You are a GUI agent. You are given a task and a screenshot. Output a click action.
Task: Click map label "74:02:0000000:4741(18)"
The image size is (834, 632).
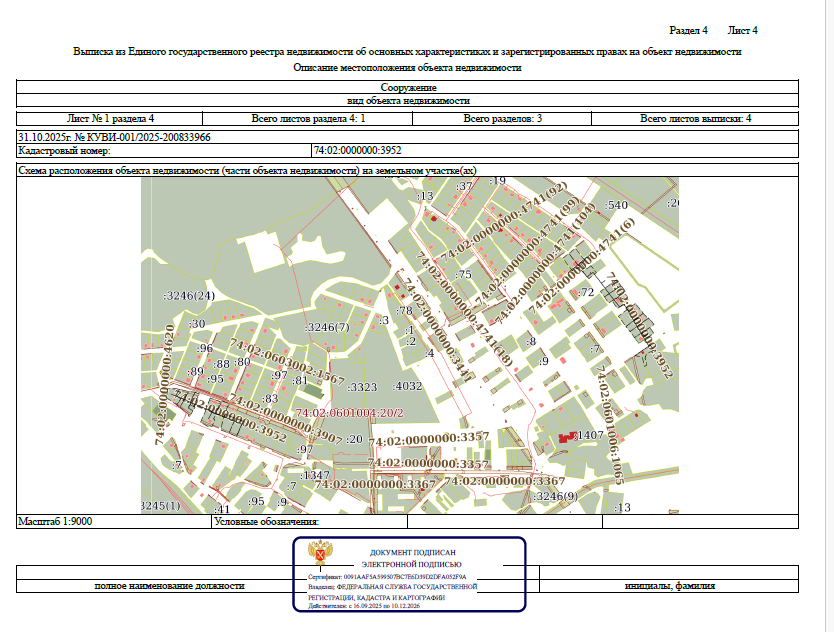(464, 309)
